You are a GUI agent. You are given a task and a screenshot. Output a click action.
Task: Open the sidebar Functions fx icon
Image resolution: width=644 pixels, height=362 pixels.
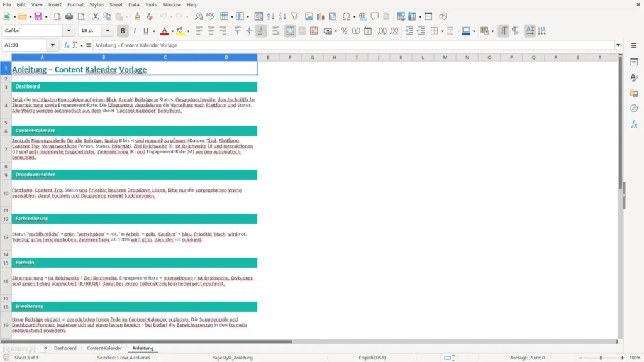point(634,124)
